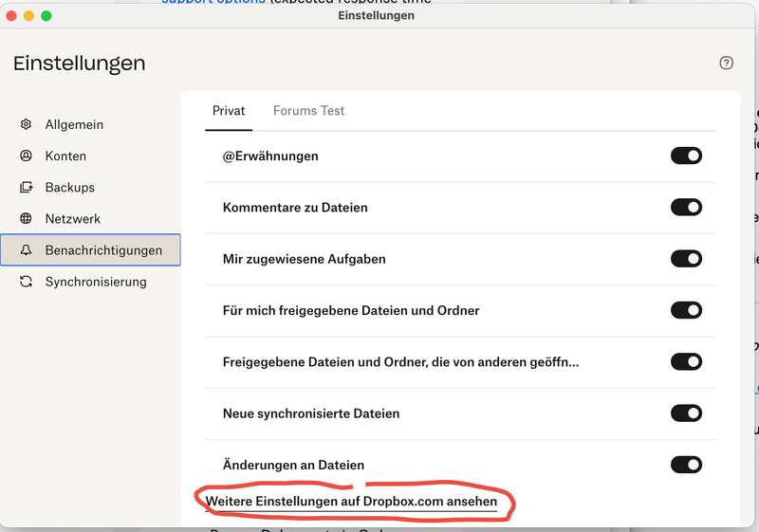The width and height of the screenshot is (759, 532).
Task: Click the Backups icon in sidebar
Action: click(27, 187)
